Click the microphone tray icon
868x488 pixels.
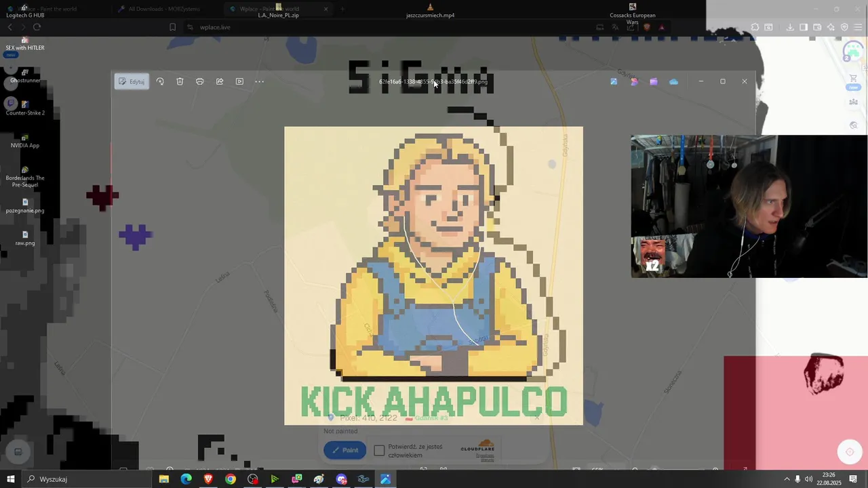[x=797, y=479]
